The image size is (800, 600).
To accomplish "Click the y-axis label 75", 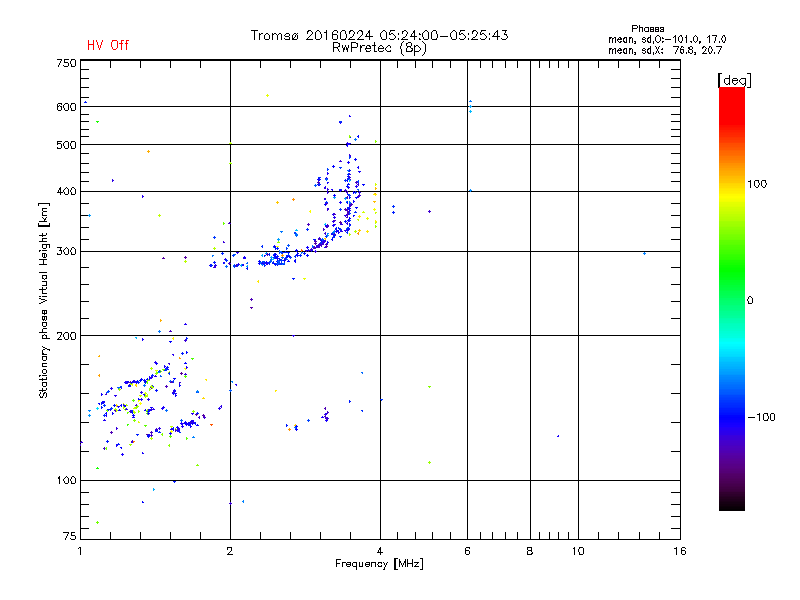I will tap(70, 536).
